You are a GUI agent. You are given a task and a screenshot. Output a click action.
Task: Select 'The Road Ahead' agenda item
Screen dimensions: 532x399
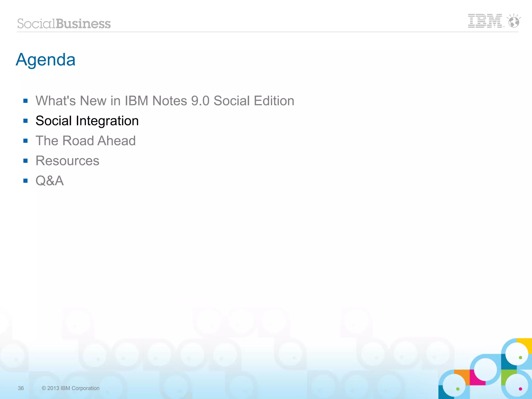pos(85,141)
